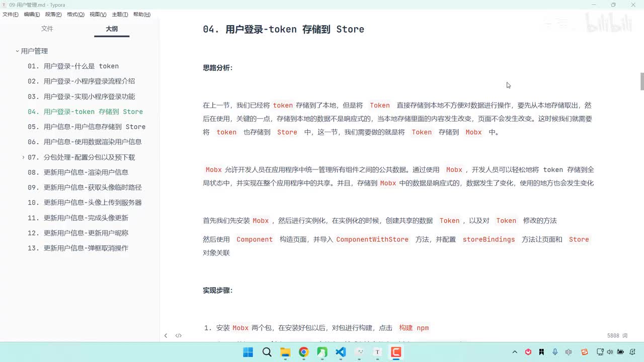Go to outline 06 使用数据渲染用户信息
This screenshot has width=644, height=362.
pos(85,142)
